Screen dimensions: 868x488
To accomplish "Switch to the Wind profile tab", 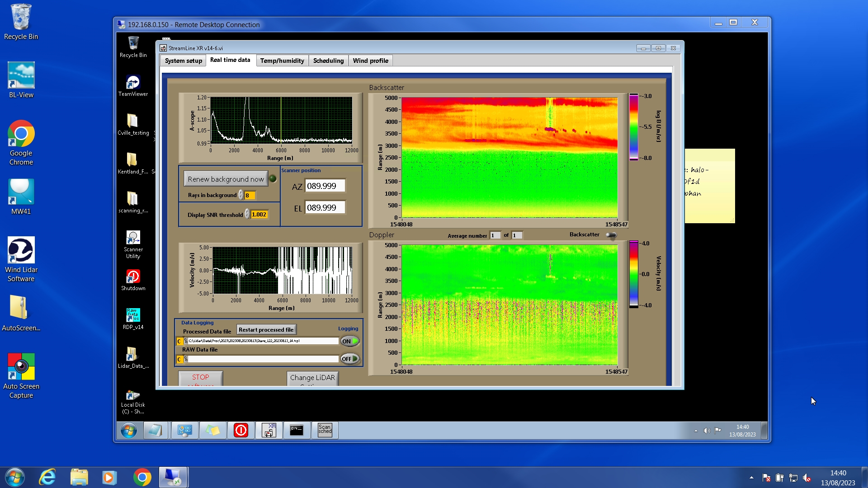I will coord(370,61).
